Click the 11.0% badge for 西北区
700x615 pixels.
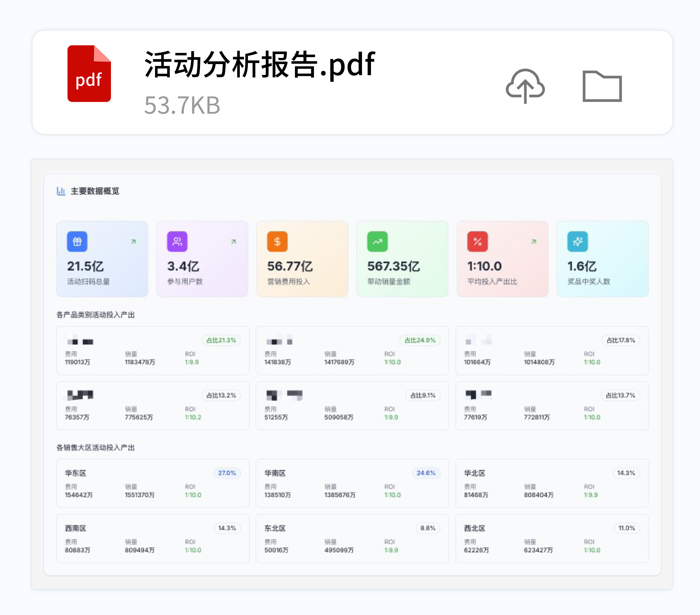pyautogui.click(x=627, y=528)
